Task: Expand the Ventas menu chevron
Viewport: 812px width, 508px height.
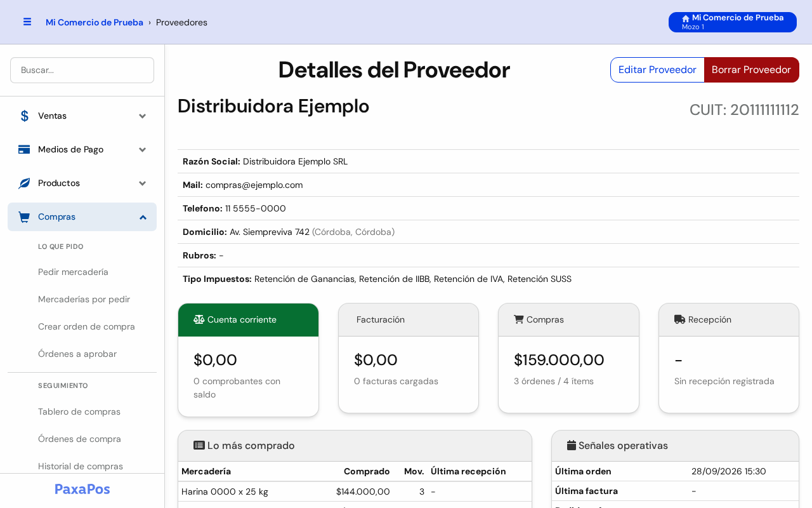Action: point(143,116)
